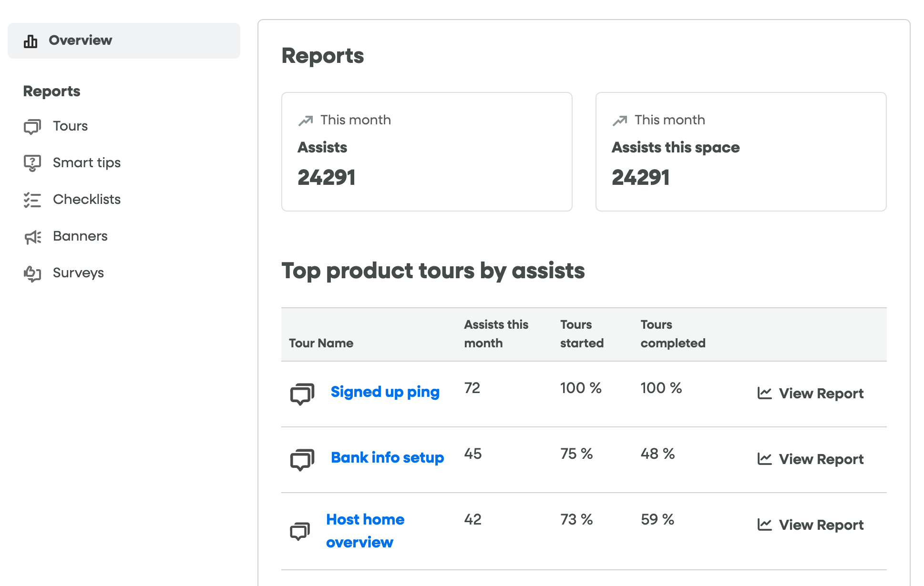This screenshot has height=586, width=924.
Task: Click tour icon beside Signed up ping
Action: pos(302,394)
